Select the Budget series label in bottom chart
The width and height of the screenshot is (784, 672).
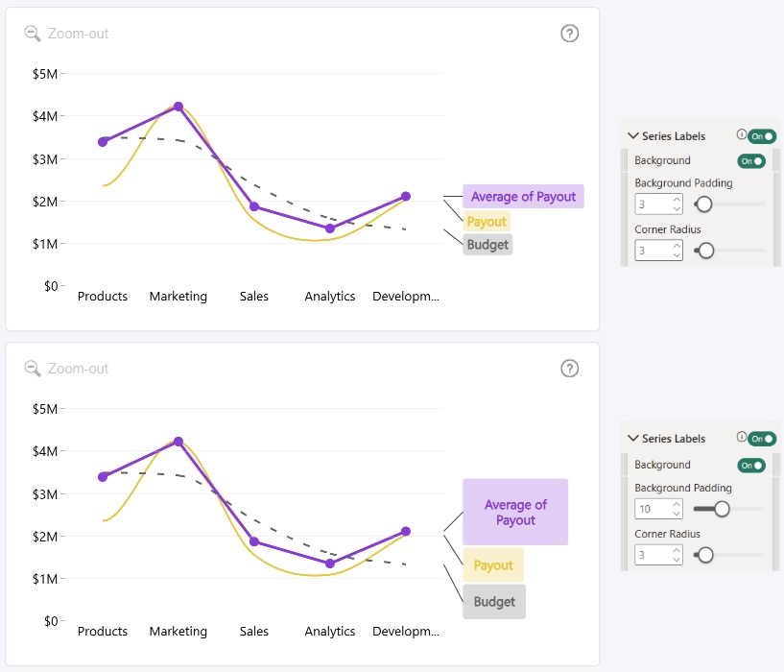pyautogui.click(x=494, y=602)
